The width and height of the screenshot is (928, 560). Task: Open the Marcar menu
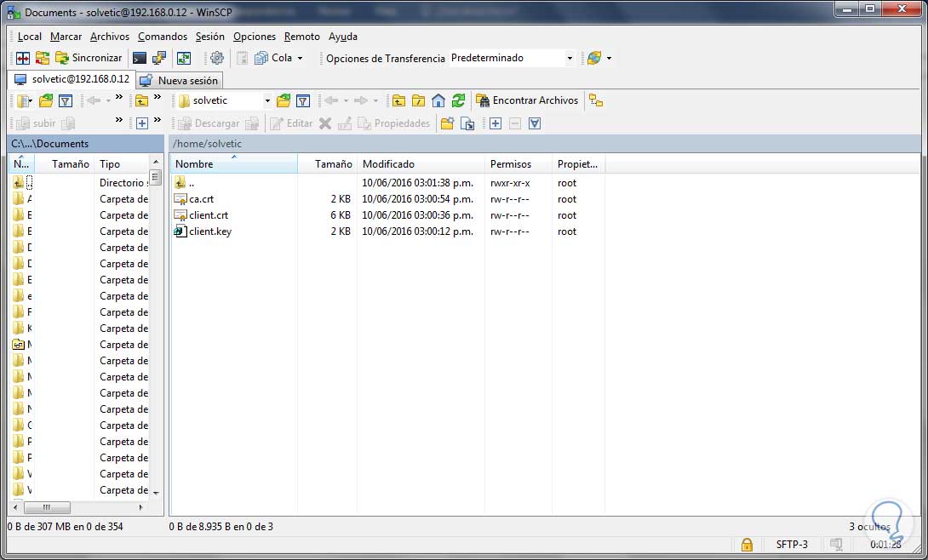66,37
